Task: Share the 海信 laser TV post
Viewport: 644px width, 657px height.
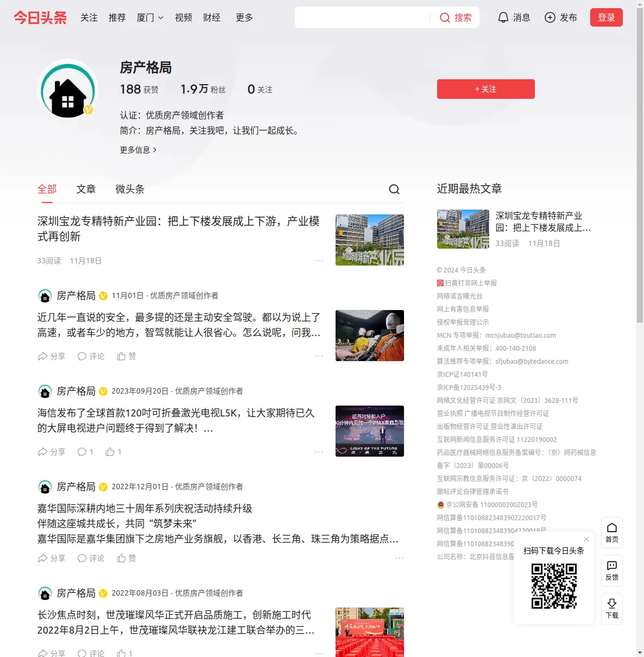Action: (x=52, y=452)
